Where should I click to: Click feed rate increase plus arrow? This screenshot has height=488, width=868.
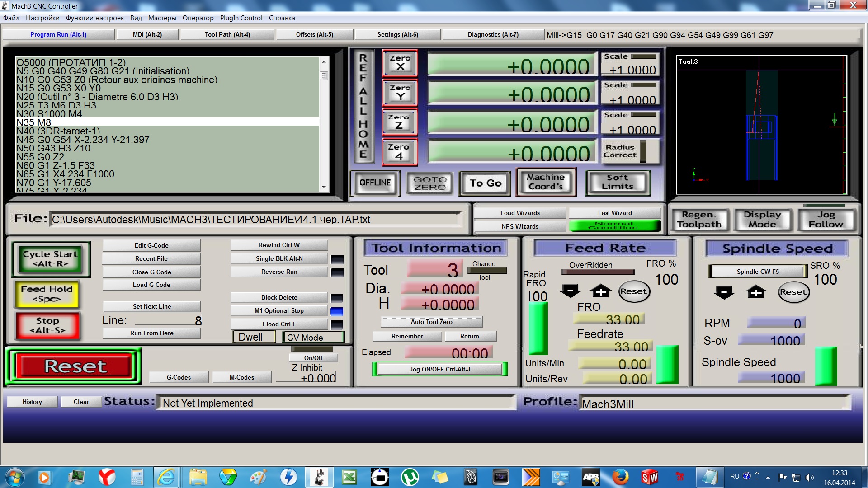point(600,291)
